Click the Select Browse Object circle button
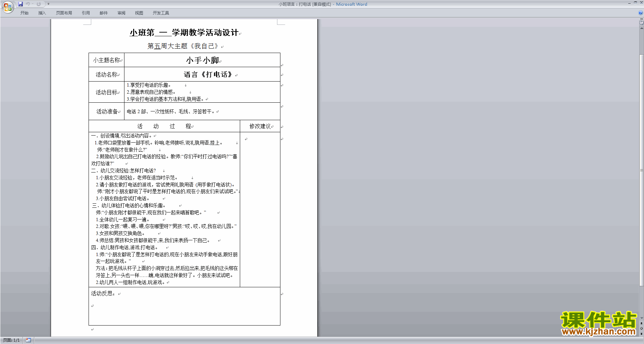 coord(642,329)
